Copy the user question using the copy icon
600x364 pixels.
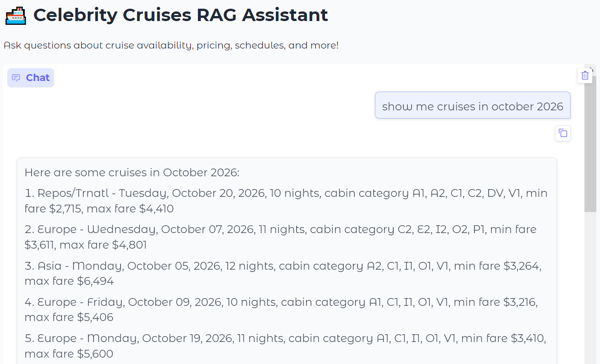point(563,133)
